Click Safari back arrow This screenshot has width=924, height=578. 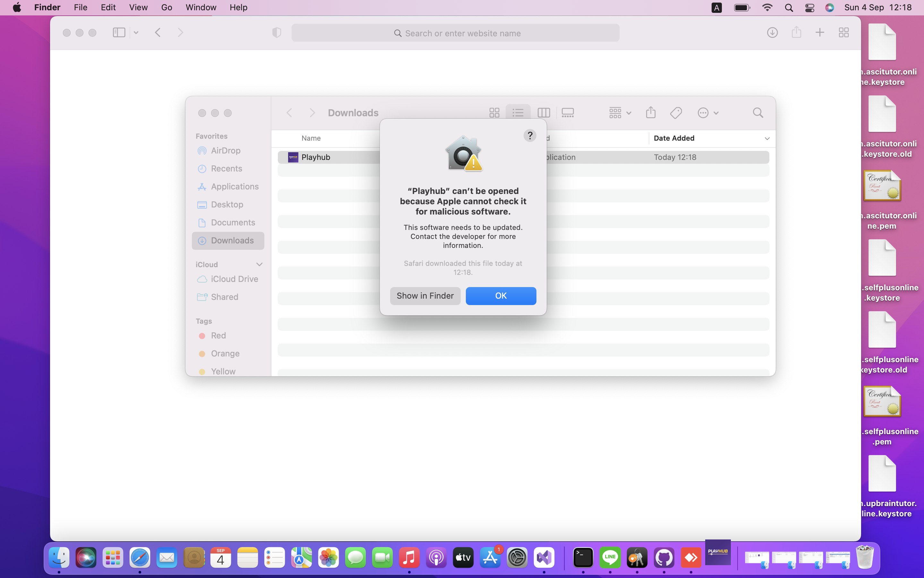[x=158, y=32]
